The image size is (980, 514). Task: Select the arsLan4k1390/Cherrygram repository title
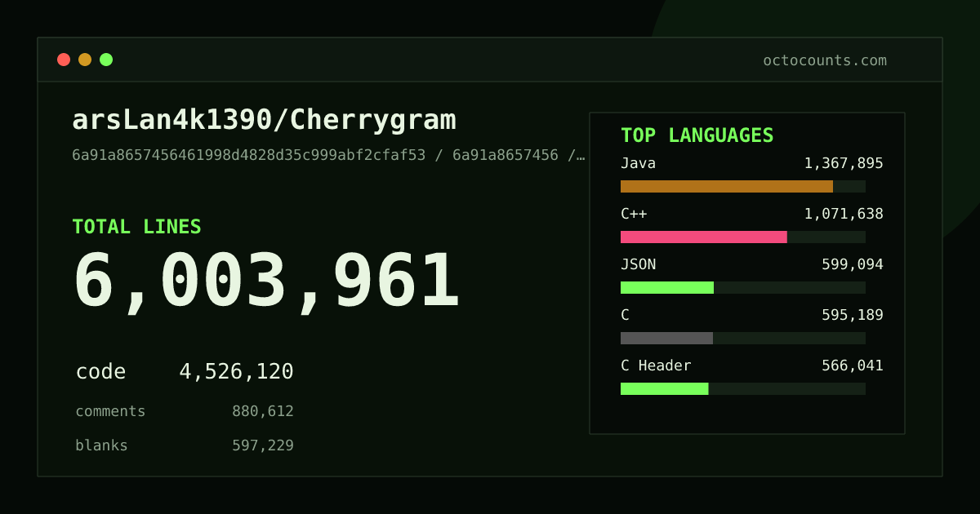(264, 120)
